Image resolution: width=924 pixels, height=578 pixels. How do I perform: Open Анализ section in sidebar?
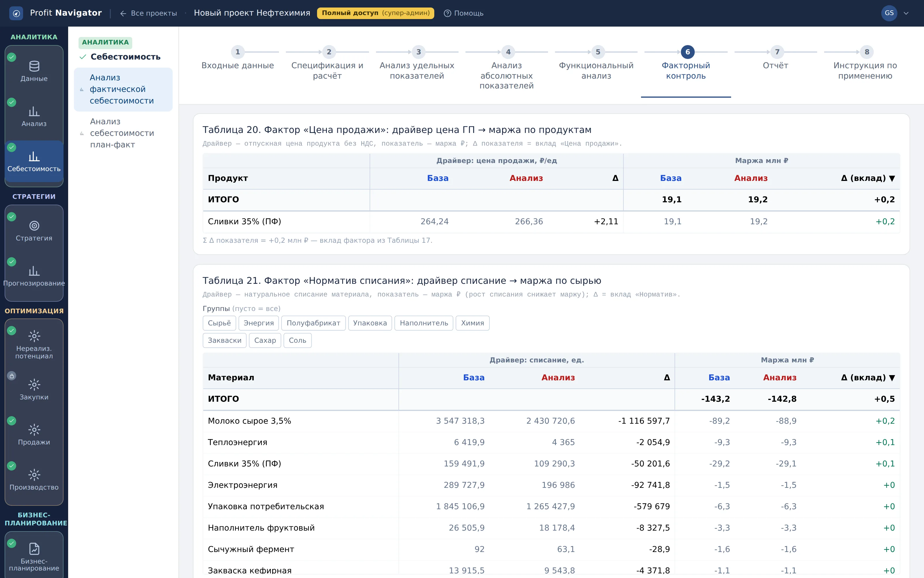[x=34, y=116]
